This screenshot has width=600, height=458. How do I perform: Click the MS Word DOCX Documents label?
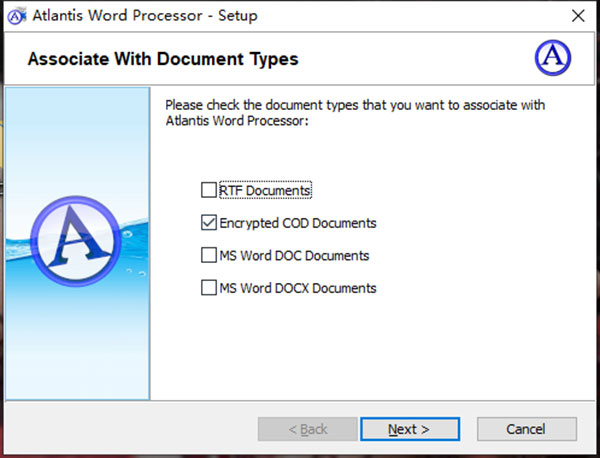(x=297, y=288)
